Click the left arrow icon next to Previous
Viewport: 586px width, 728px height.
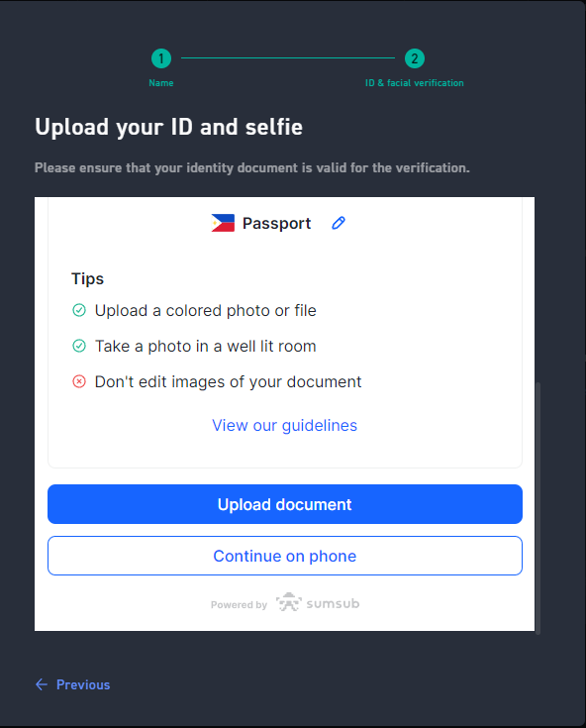click(x=42, y=684)
